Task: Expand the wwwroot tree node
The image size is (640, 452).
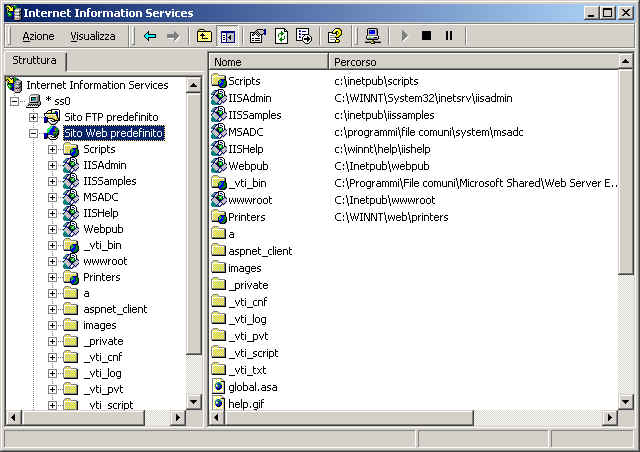Action: pyautogui.click(x=52, y=261)
